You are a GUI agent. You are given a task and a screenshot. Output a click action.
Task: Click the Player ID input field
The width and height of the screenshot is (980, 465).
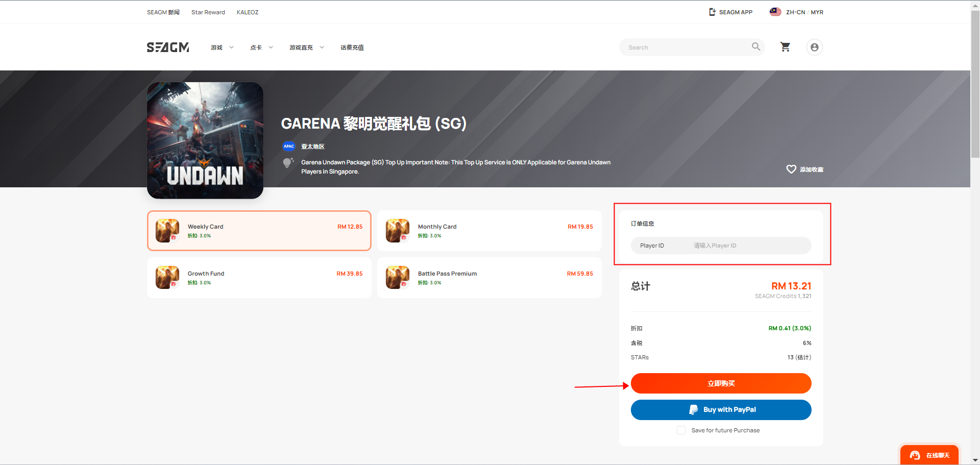pos(721,246)
